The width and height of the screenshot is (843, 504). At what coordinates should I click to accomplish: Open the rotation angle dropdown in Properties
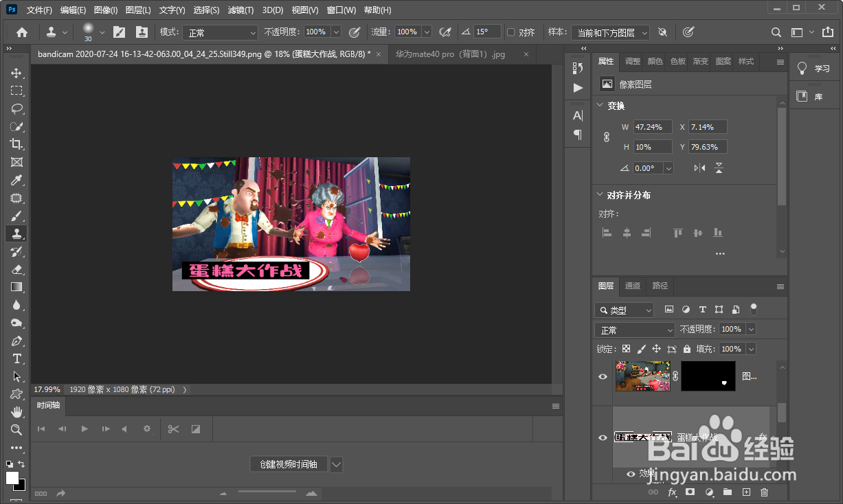(668, 168)
